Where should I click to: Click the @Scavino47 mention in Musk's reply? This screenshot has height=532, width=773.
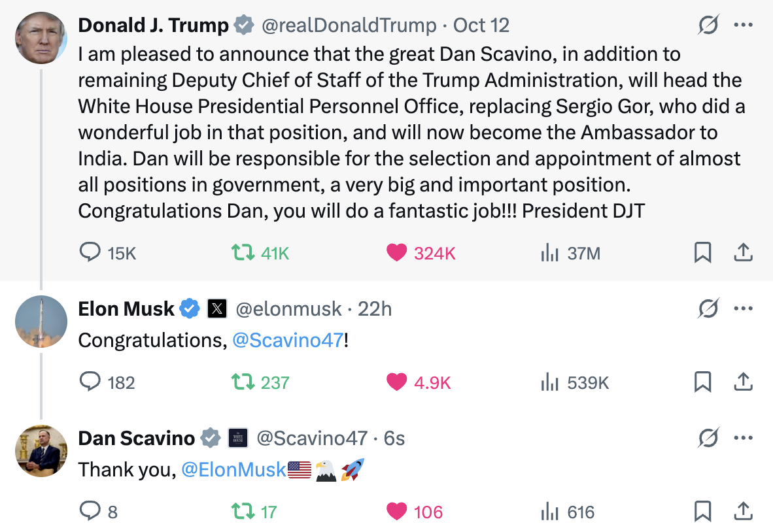288,340
